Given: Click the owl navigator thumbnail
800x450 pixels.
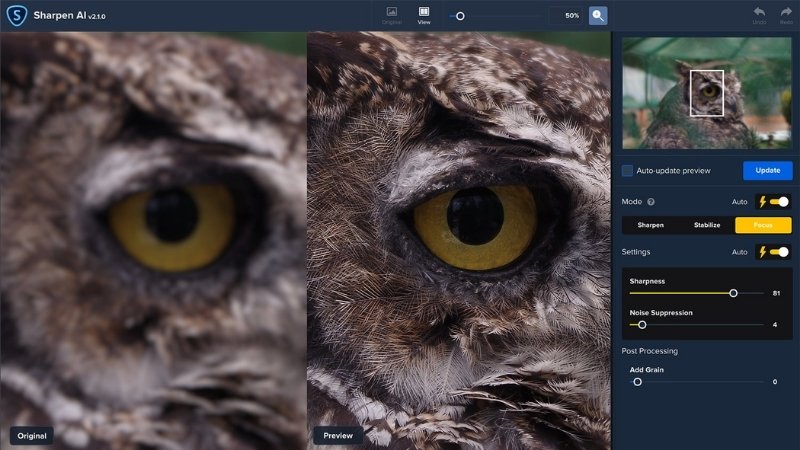Looking at the screenshot, I should [707, 93].
